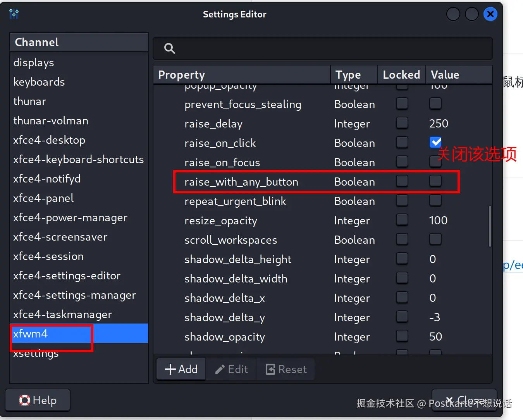Select the xfce4-keyboard-shortcuts channel
This screenshot has width=523, height=420.
point(78,160)
